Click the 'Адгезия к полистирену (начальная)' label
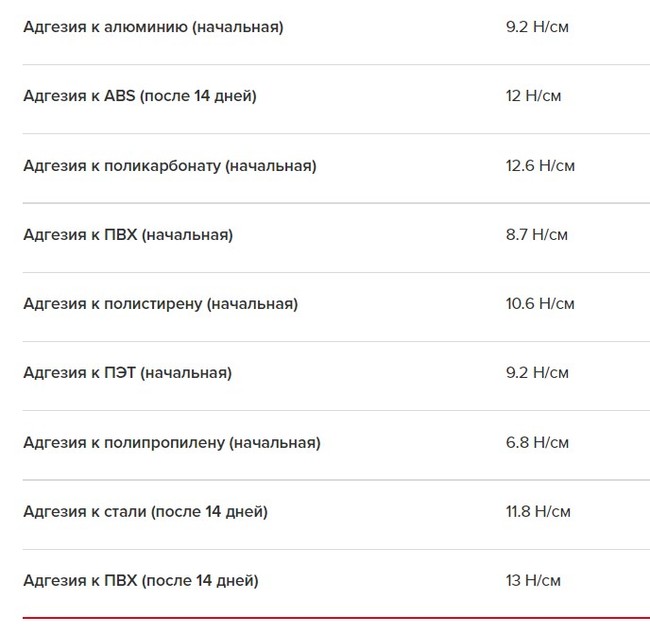 160,303
